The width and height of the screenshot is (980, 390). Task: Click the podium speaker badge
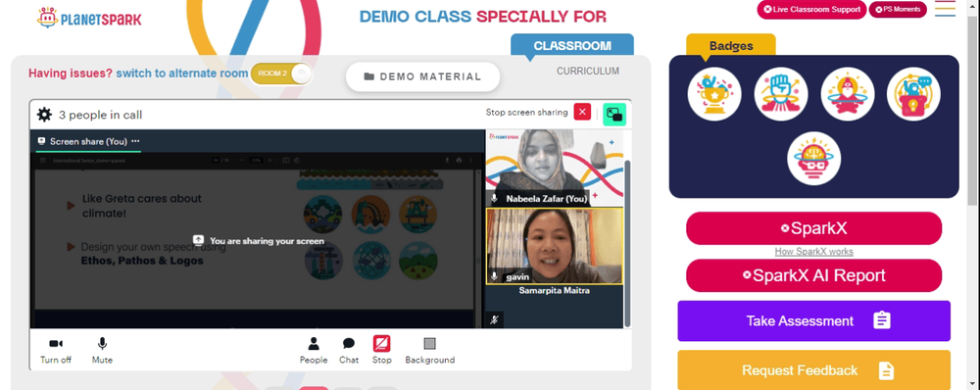pyautogui.click(x=913, y=94)
